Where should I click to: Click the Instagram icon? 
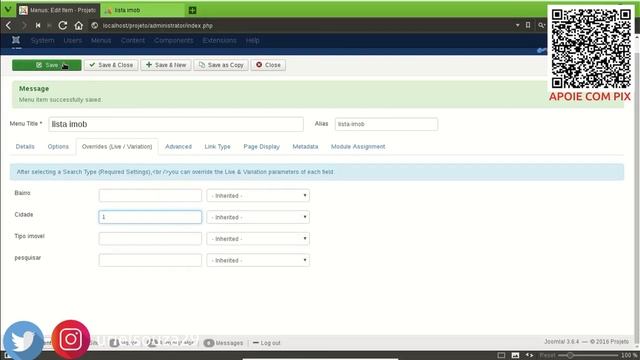(x=71, y=339)
